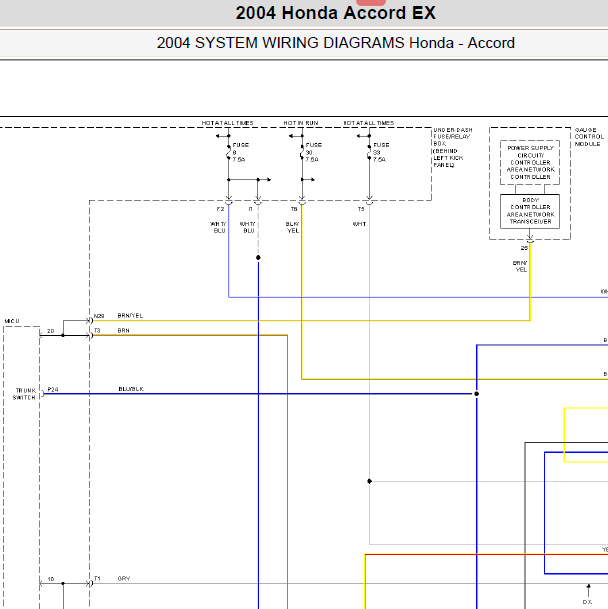Click the 'UNDER-DASH FUSE/RELAY BOX' label
The width and height of the screenshot is (608, 609).
pyautogui.click(x=453, y=137)
